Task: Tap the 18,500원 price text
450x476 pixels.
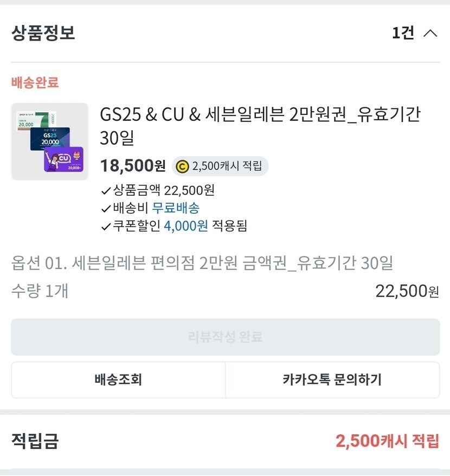Action: (133, 165)
